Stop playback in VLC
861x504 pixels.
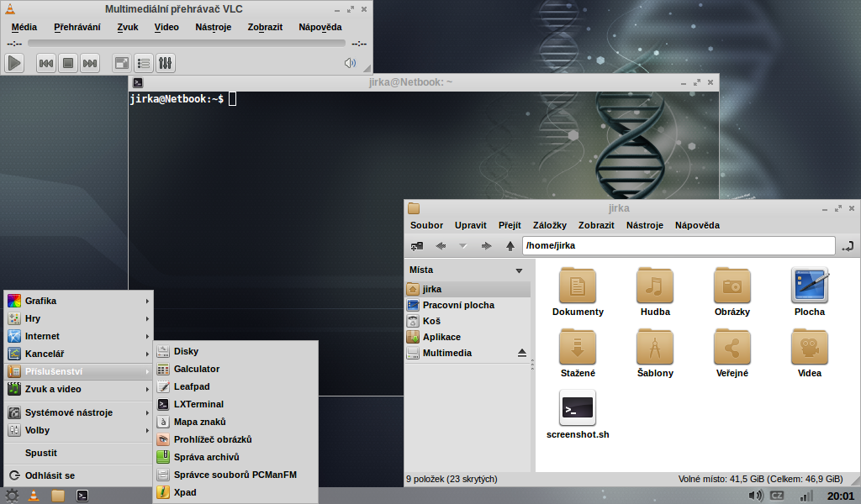click(68, 63)
